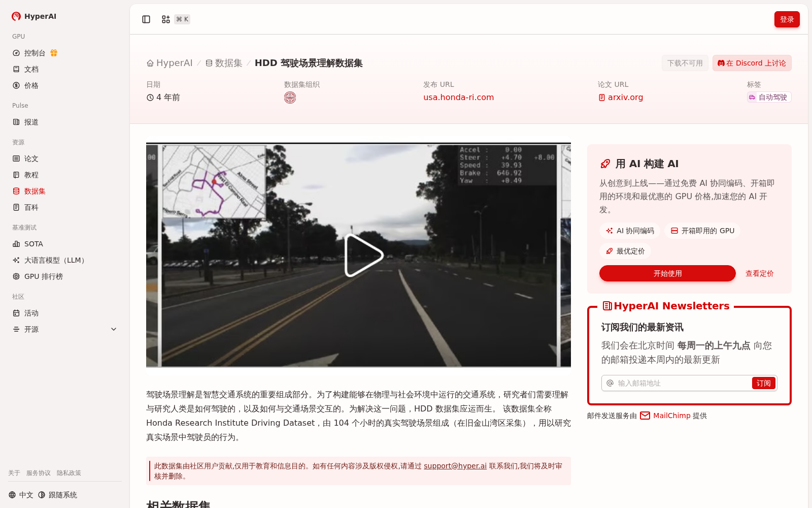Open 查看定价 link
Viewport: 812px width, 508px height.
(x=759, y=273)
